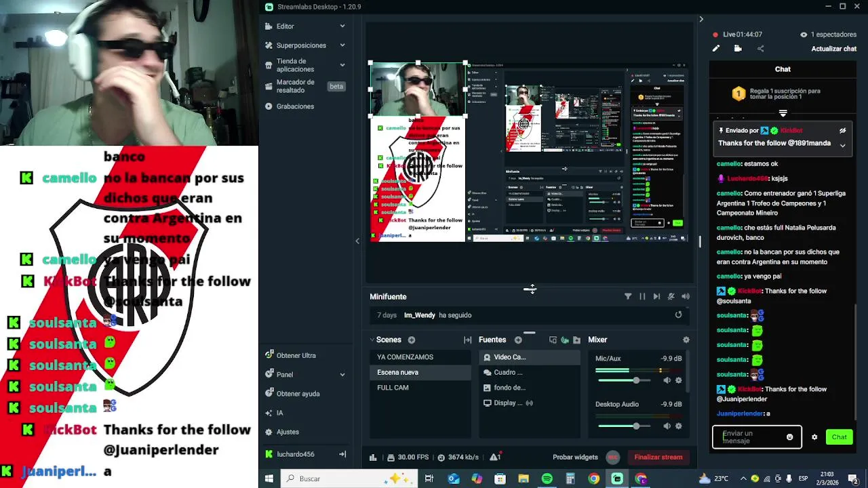Select the Escena nueva scene
868x488 pixels.
420,372
